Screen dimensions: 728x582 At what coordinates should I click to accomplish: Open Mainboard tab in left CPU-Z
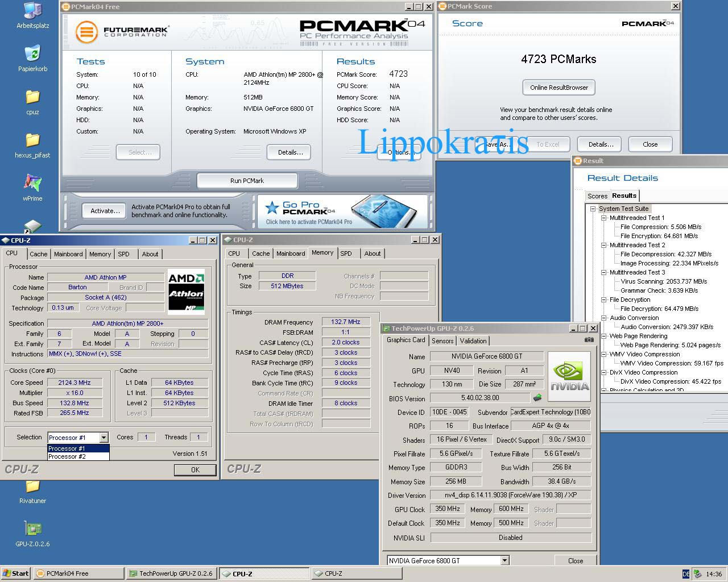point(68,254)
